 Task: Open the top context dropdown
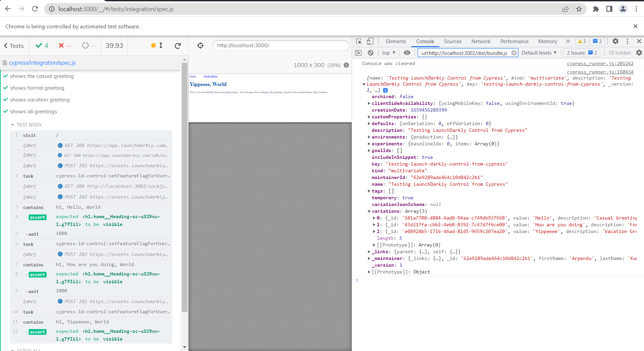point(389,53)
